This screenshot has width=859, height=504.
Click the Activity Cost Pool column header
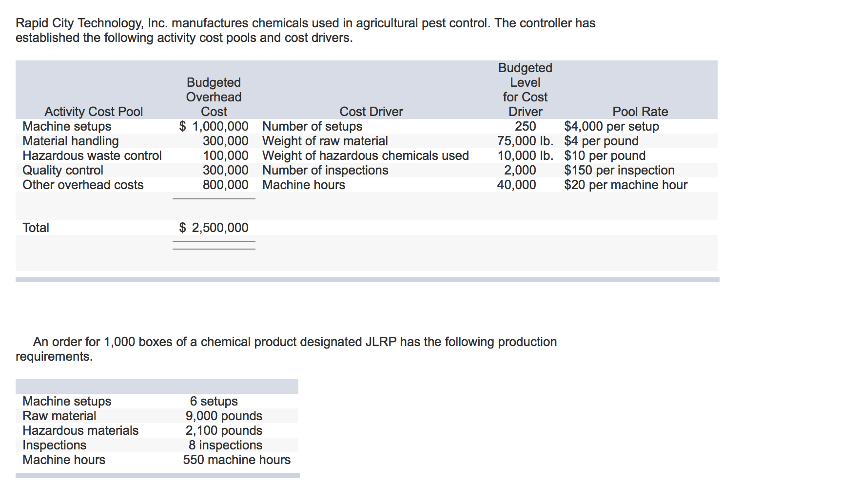click(94, 112)
